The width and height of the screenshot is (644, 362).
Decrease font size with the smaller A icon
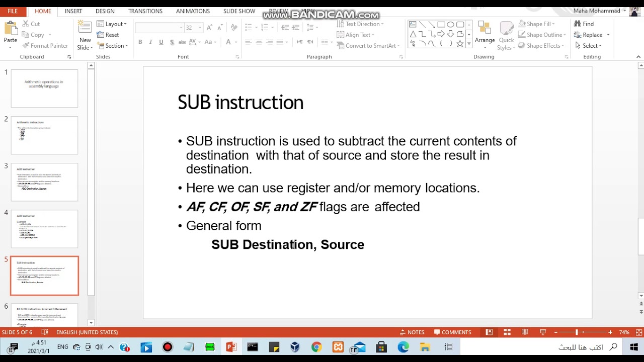[220, 27]
